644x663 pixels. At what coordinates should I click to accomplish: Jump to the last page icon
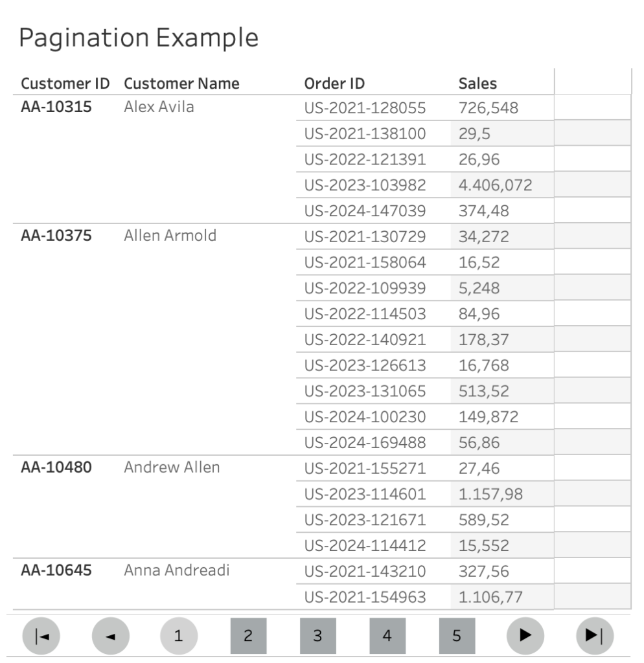pos(594,636)
